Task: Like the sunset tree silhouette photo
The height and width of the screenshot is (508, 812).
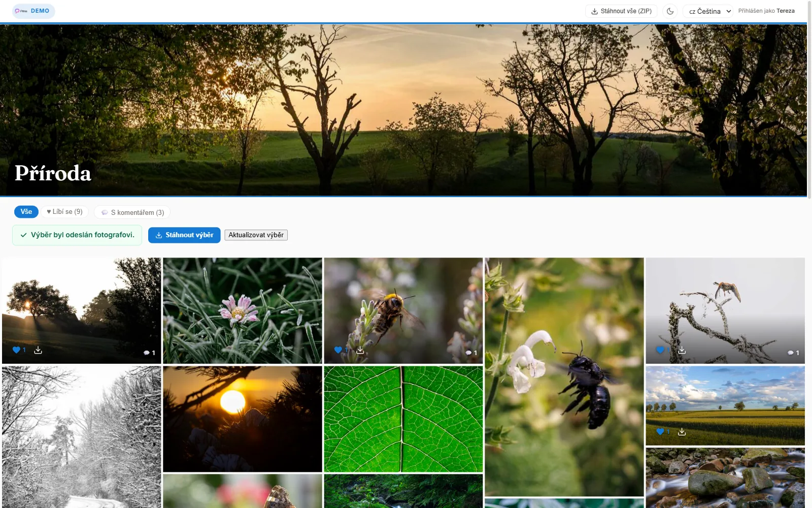Action: [16, 350]
